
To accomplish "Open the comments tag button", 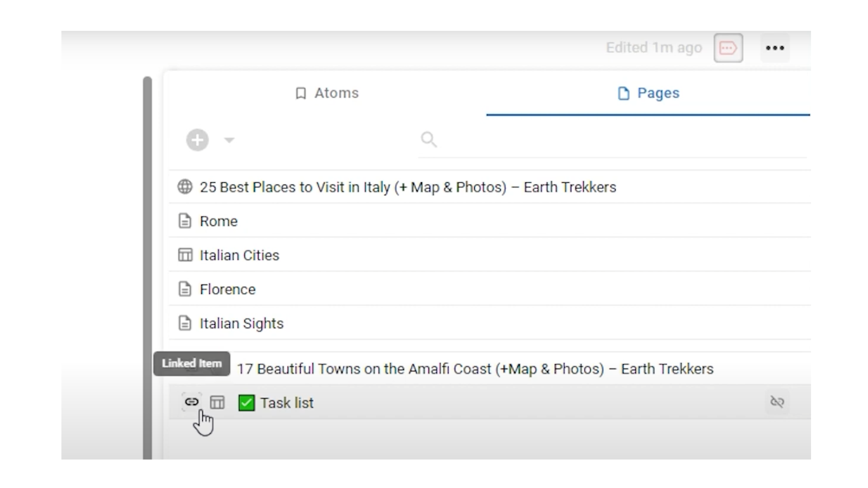I will [728, 48].
